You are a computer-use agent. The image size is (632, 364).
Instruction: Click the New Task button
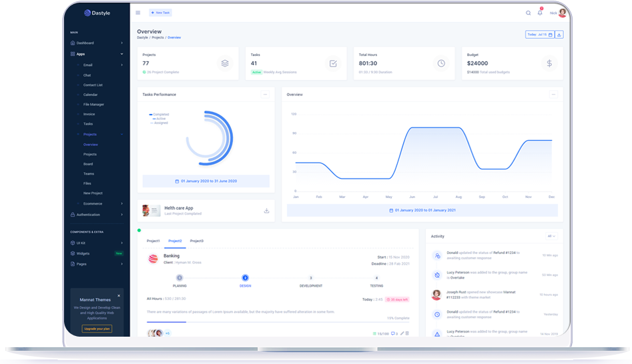[160, 13]
